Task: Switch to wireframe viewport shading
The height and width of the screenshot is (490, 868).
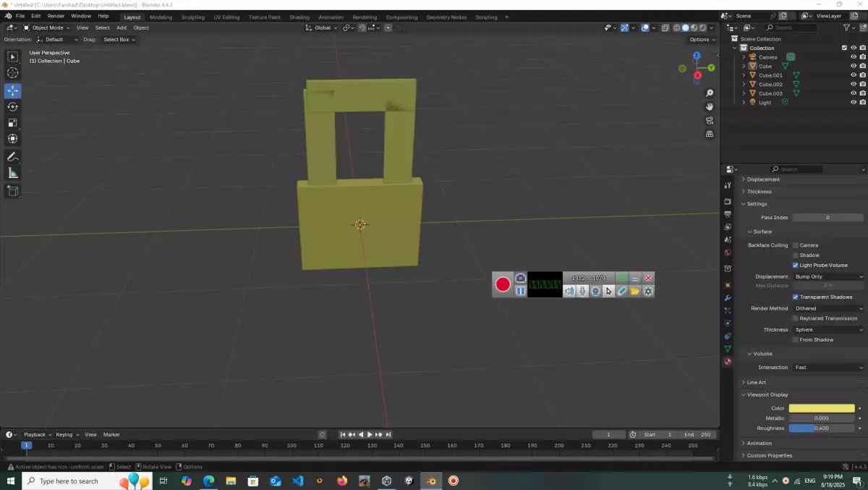Action: click(x=677, y=28)
